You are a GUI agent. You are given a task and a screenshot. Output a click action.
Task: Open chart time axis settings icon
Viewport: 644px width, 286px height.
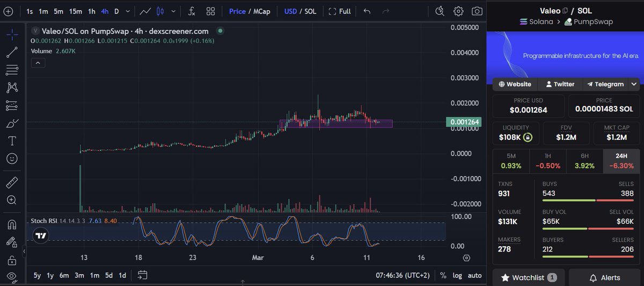(x=466, y=258)
